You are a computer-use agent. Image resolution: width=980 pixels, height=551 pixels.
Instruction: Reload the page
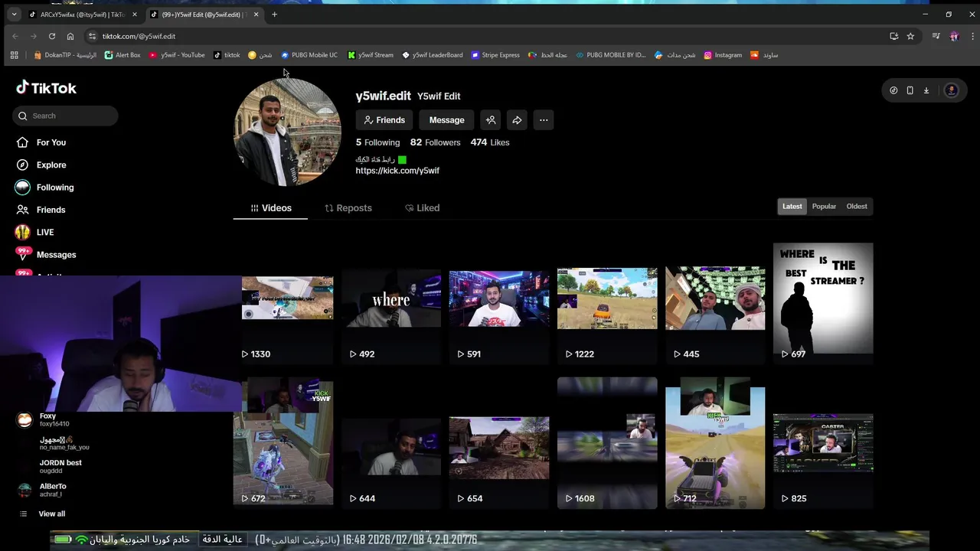51,36
